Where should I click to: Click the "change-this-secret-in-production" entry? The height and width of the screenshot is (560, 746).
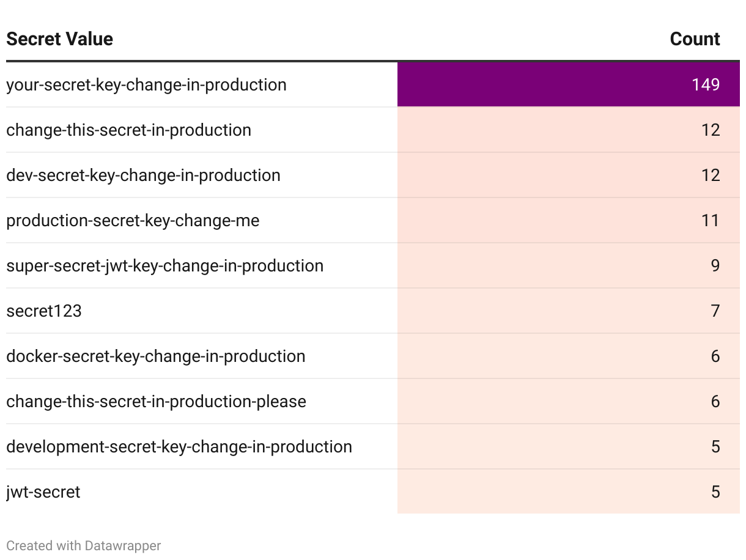tap(128, 130)
